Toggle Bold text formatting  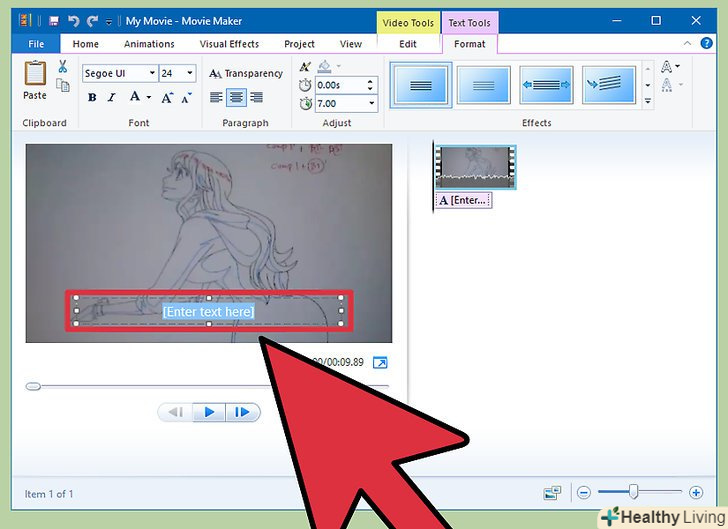[92, 97]
